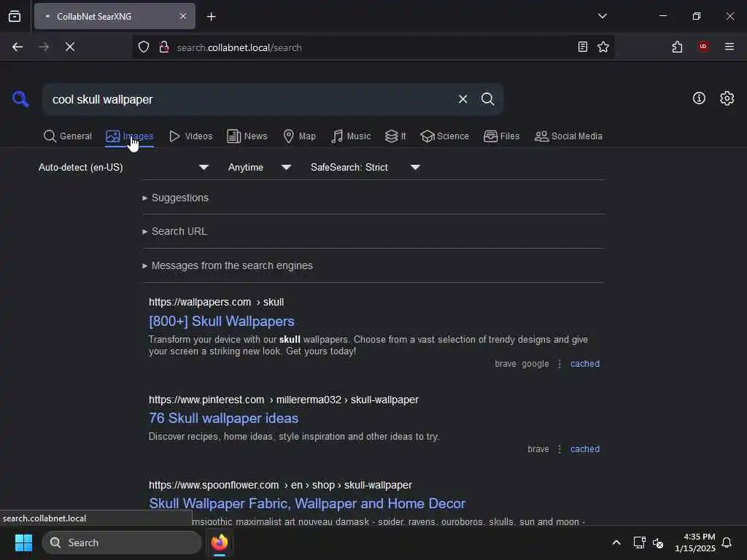
Task: Switch to the Images category
Action: pos(130,136)
